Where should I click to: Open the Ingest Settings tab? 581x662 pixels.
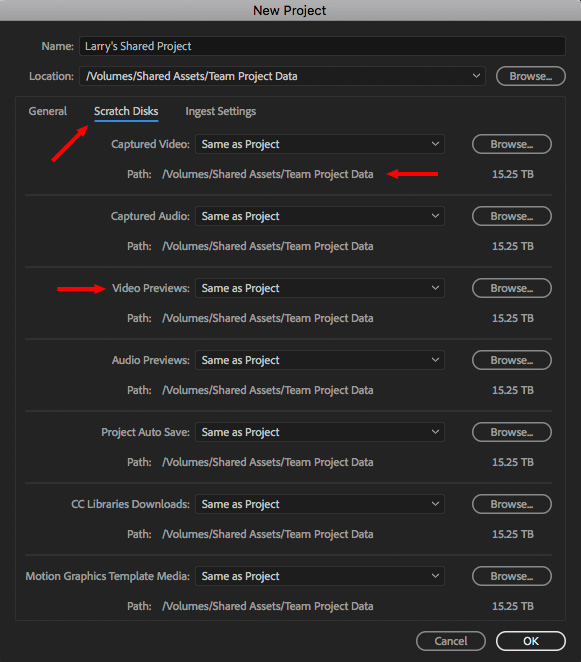(x=220, y=111)
